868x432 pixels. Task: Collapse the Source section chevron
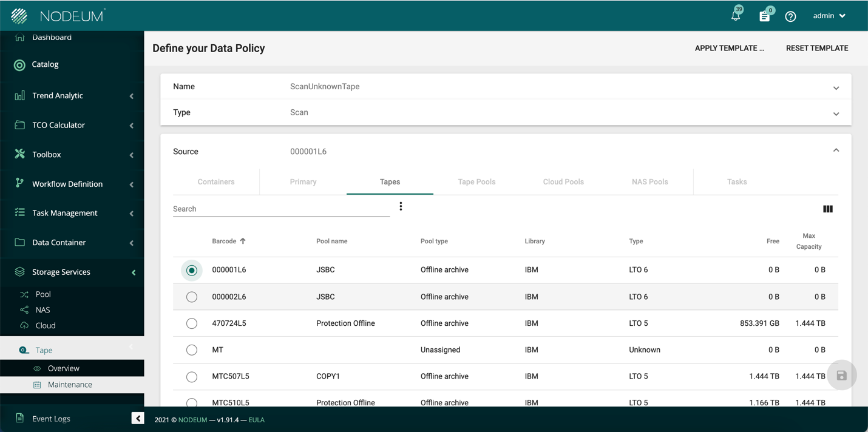pyautogui.click(x=836, y=150)
